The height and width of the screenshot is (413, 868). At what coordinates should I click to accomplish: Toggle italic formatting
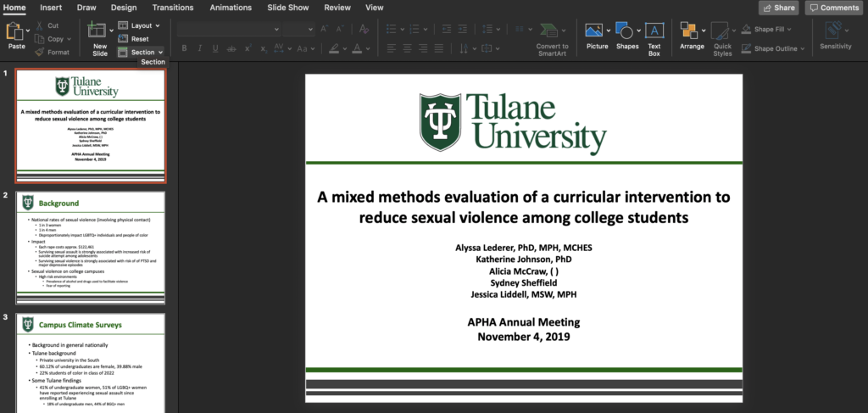(200, 48)
